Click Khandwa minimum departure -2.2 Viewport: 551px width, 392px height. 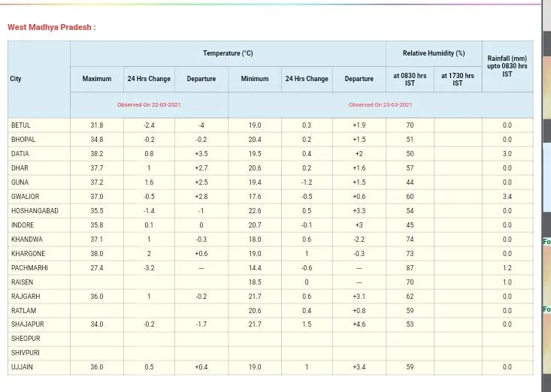pos(359,240)
